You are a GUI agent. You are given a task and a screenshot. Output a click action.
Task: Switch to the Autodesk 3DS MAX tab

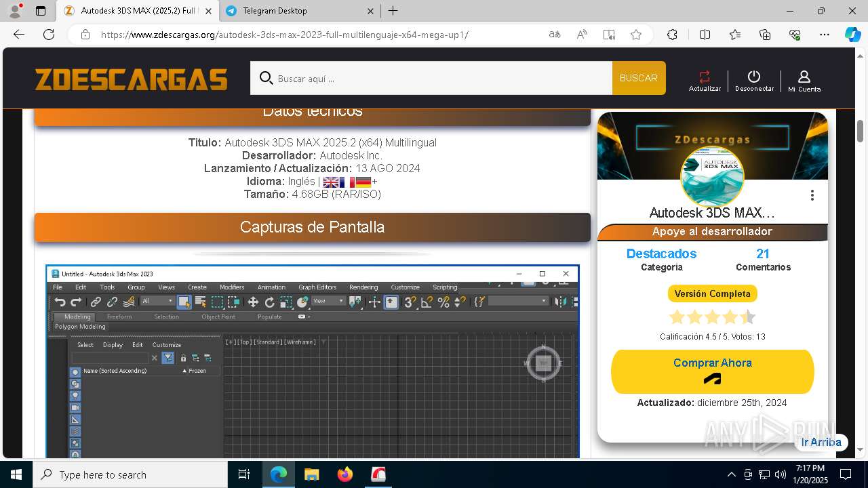(x=138, y=11)
